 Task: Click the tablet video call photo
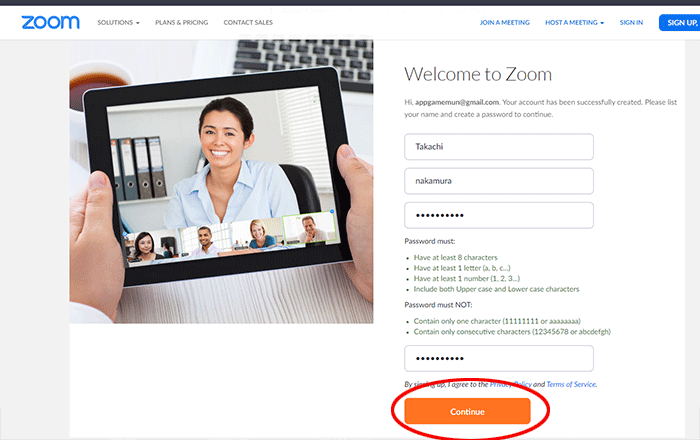[221, 182]
